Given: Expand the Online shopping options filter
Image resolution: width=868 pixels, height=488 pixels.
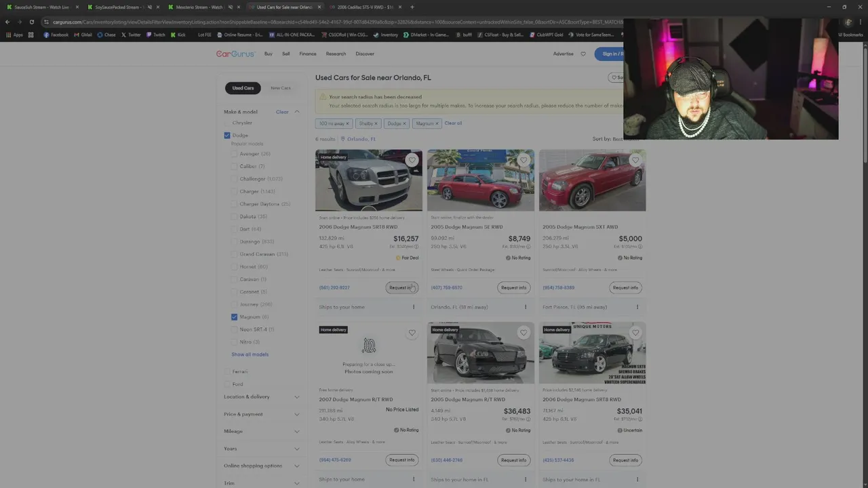Looking at the screenshot, I should [x=262, y=466].
